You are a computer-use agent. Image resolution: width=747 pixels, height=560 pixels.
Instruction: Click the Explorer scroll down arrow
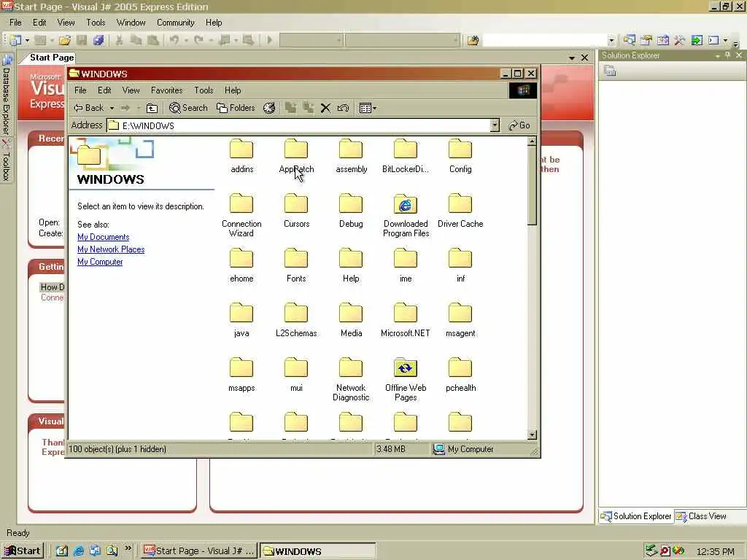click(x=532, y=435)
